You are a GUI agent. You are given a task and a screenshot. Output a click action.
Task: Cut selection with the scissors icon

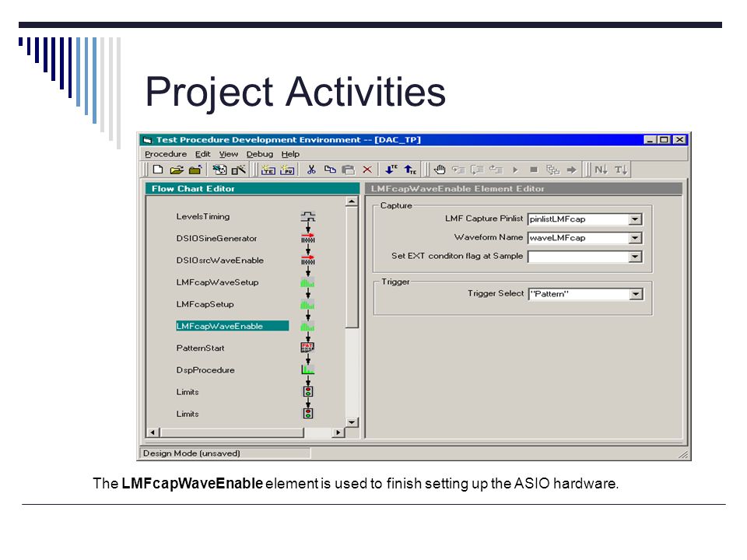311,170
